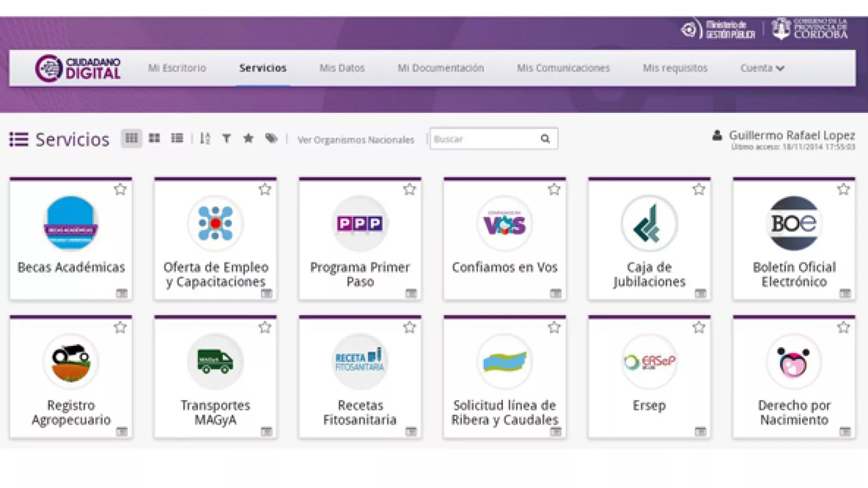
Task: Open the Programa Primer Paso service
Action: 360,239
